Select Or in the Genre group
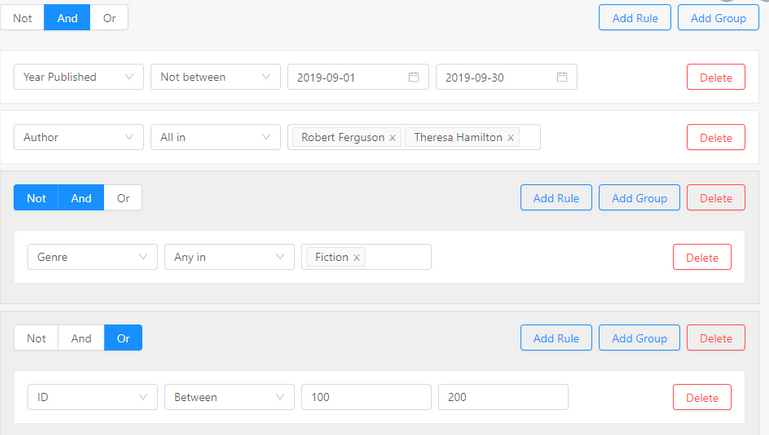This screenshot has height=435, width=769. (x=123, y=198)
